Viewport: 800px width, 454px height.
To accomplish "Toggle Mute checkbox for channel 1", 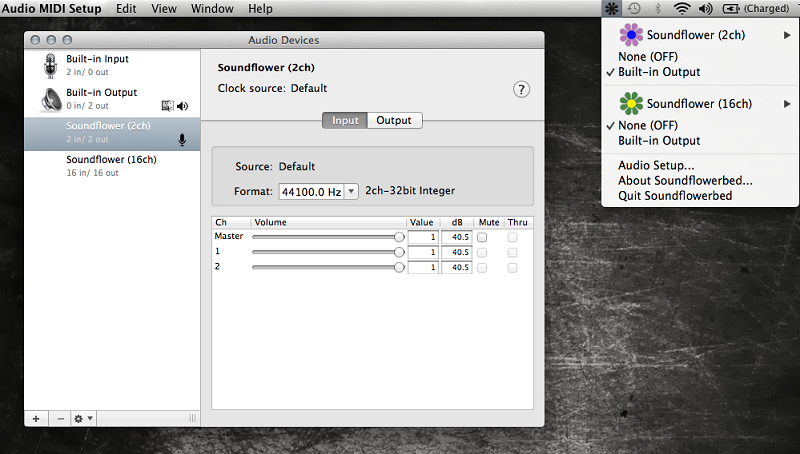I will coord(482,253).
